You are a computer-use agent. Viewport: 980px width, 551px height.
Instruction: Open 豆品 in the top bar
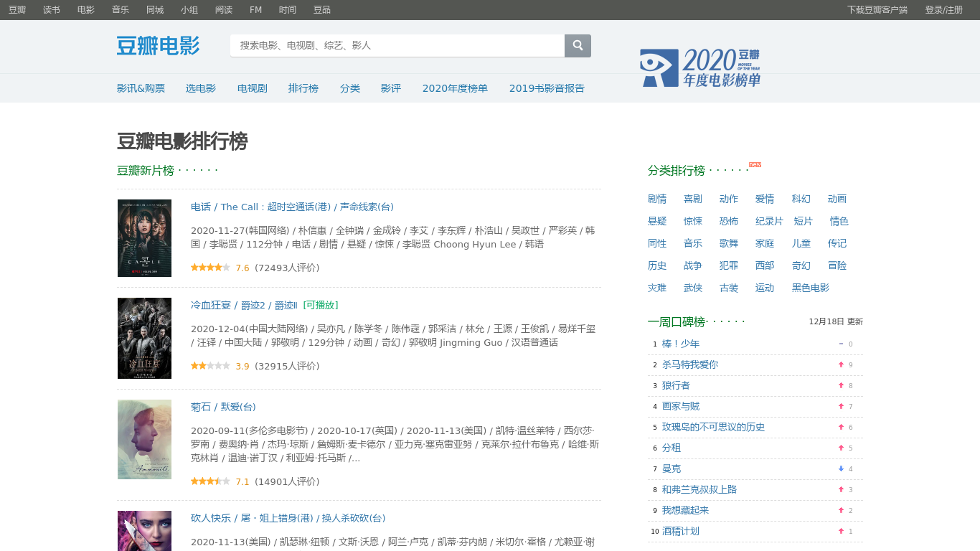pos(322,10)
